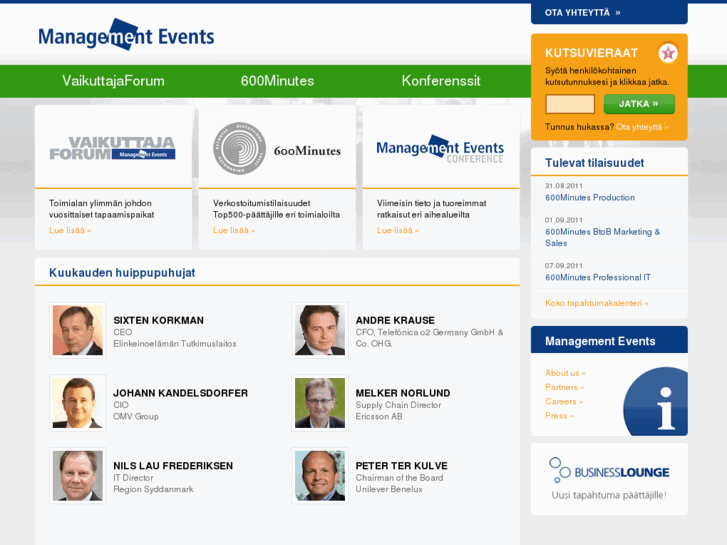
Task: Open the Konferenssit navigation tab
Action: point(441,81)
